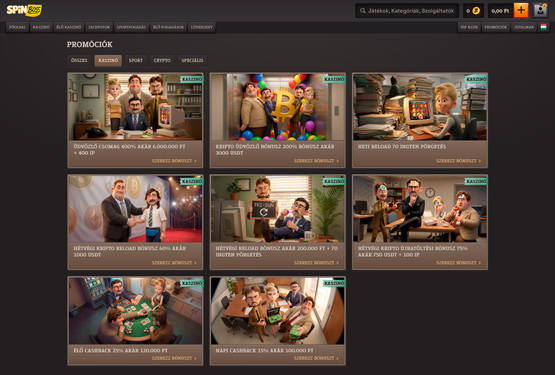This screenshot has height=375, width=555.
Task: Open the Hétvégi Reload Bónusz 200.000 Ft image
Action: click(x=278, y=209)
